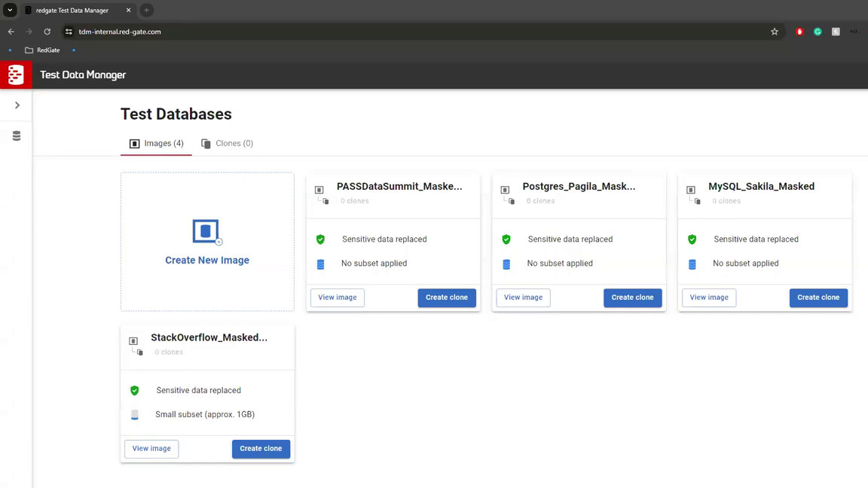Image resolution: width=868 pixels, height=488 pixels.
Task: Open the StackOverflow_Masked... image title
Action: point(209,337)
